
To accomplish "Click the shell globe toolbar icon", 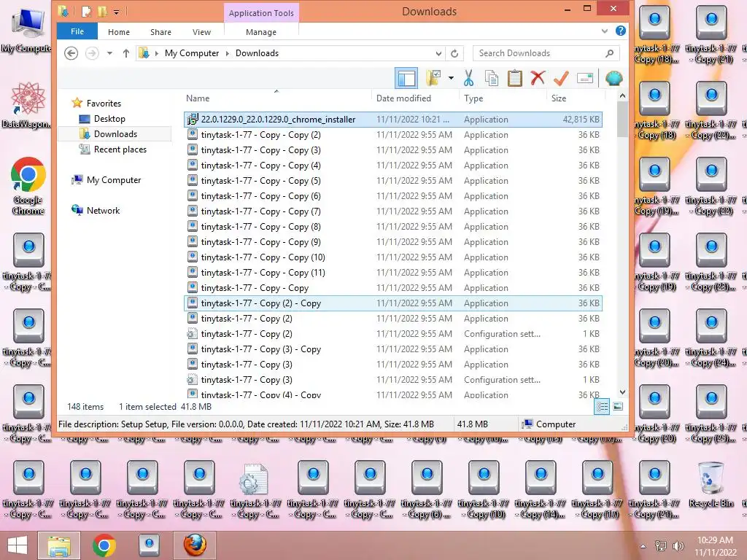I will click(614, 78).
